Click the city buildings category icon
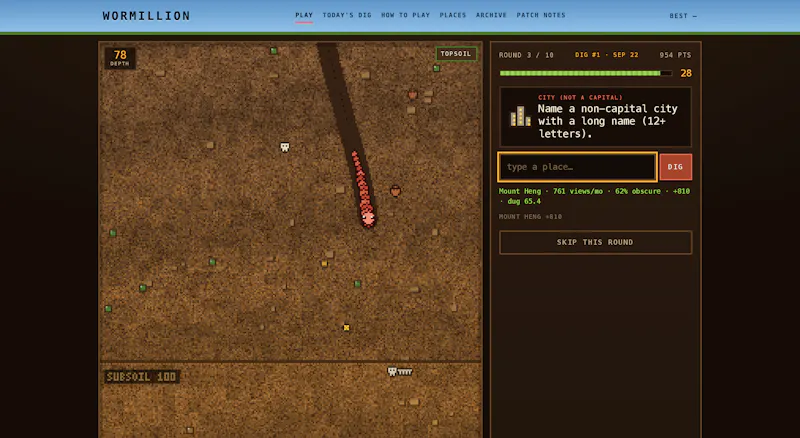 tap(520, 116)
